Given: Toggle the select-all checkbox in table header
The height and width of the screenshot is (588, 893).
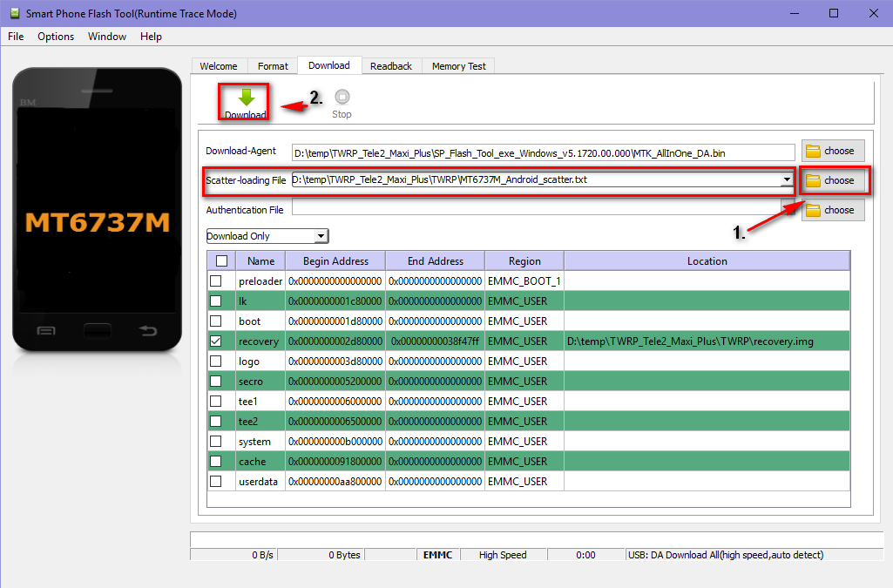Looking at the screenshot, I should click(221, 260).
